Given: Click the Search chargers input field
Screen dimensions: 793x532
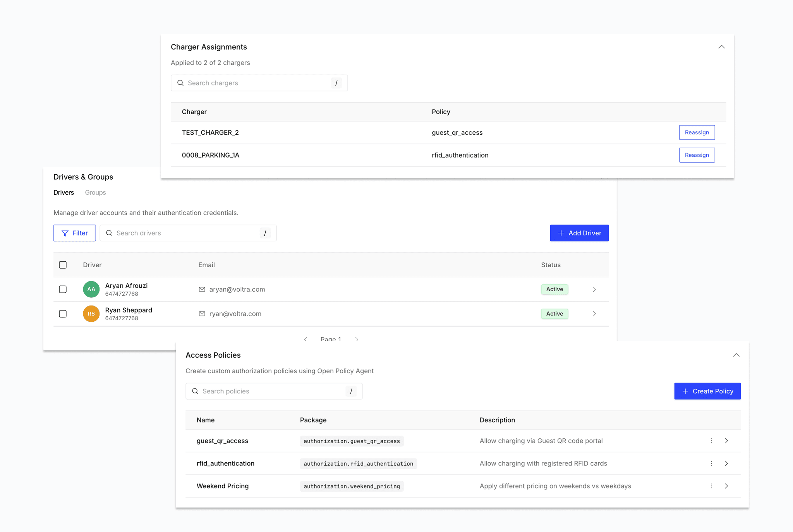Looking at the screenshot, I should click(259, 83).
